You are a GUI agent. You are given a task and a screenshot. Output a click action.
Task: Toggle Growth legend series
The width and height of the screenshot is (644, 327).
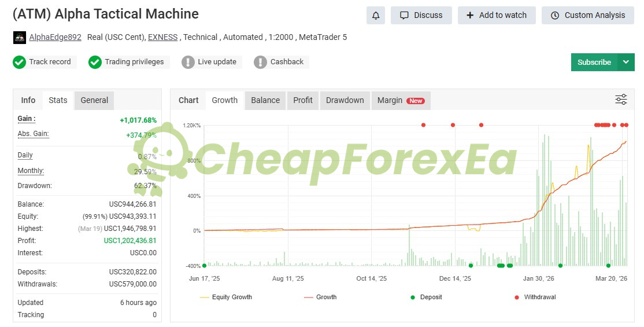click(320, 297)
